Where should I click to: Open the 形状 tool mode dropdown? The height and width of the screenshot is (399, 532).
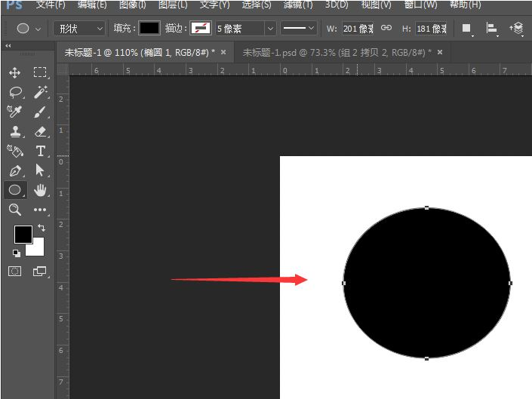(x=78, y=29)
